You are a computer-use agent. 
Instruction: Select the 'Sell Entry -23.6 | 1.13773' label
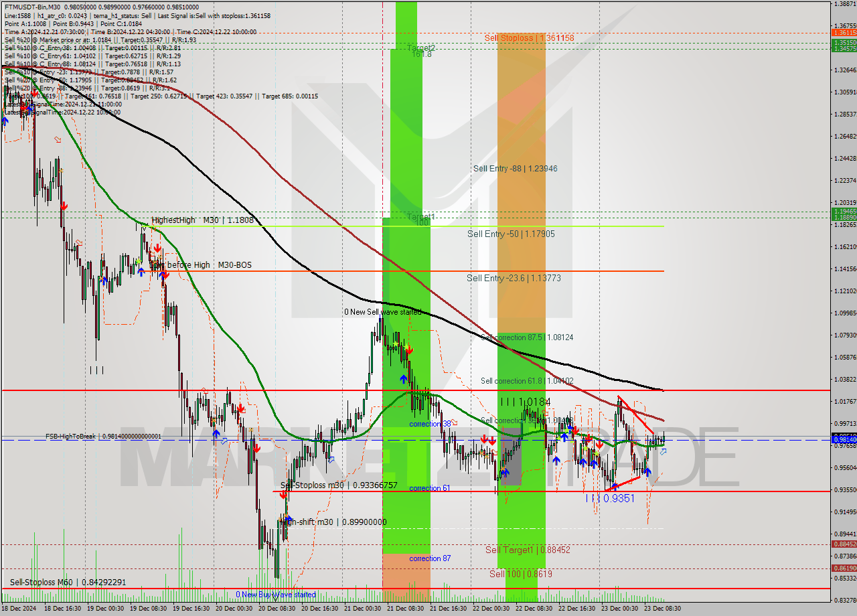(514, 278)
